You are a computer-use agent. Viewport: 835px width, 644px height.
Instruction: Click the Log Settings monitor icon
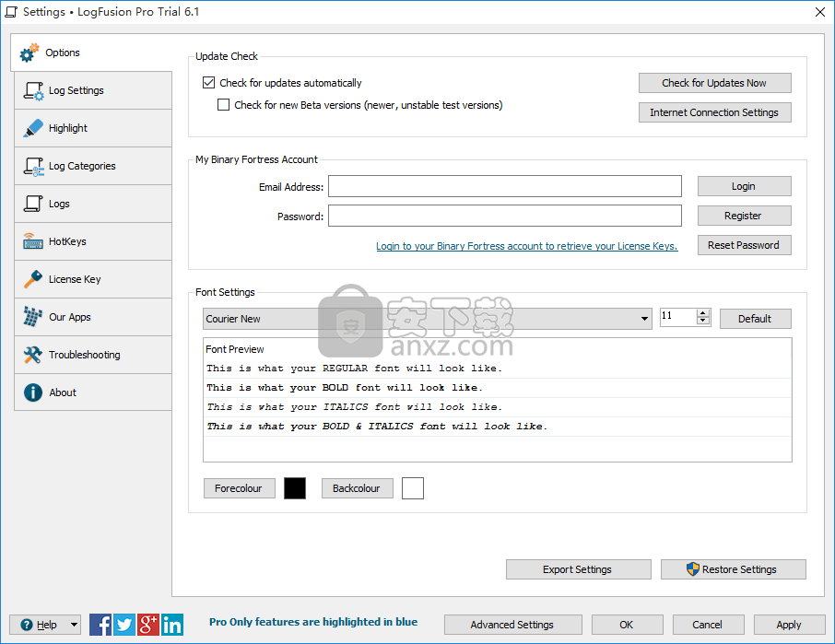pyautogui.click(x=33, y=91)
